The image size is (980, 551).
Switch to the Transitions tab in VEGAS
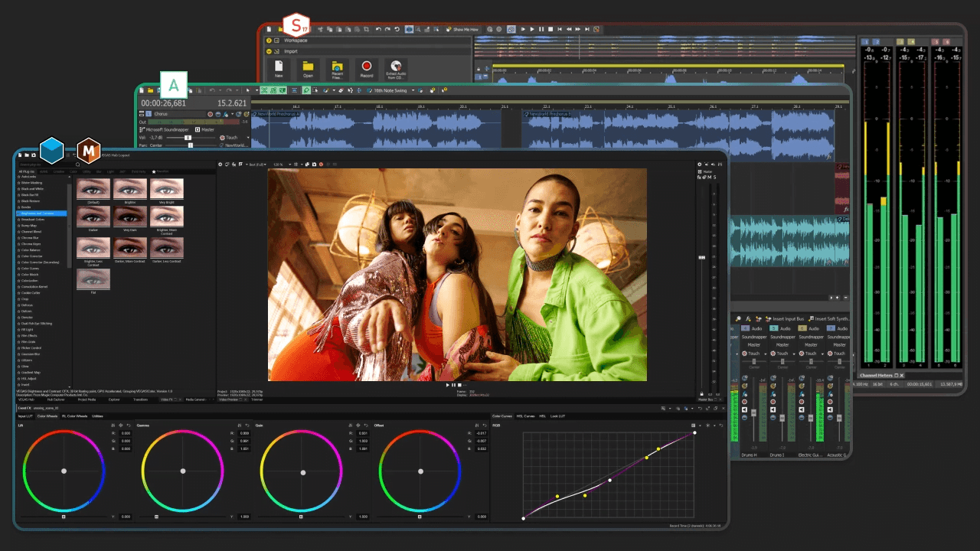[x=141, y=399]
